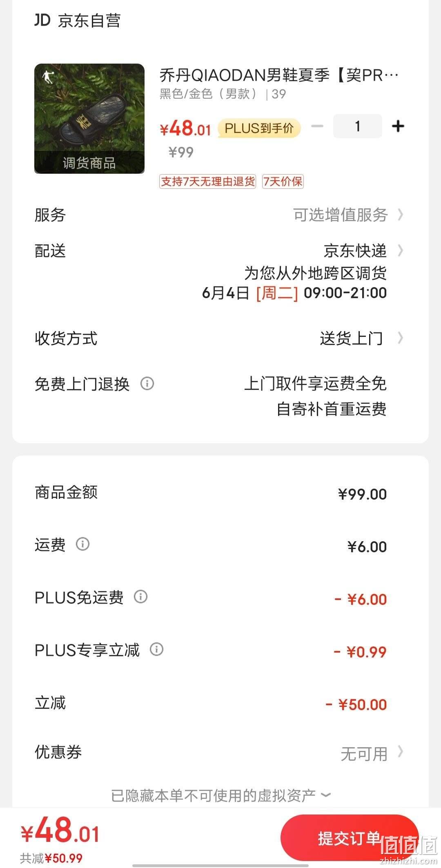Tap the 7天价保 price protection tag
441x868 pixels.
click(x=283, y=182)
